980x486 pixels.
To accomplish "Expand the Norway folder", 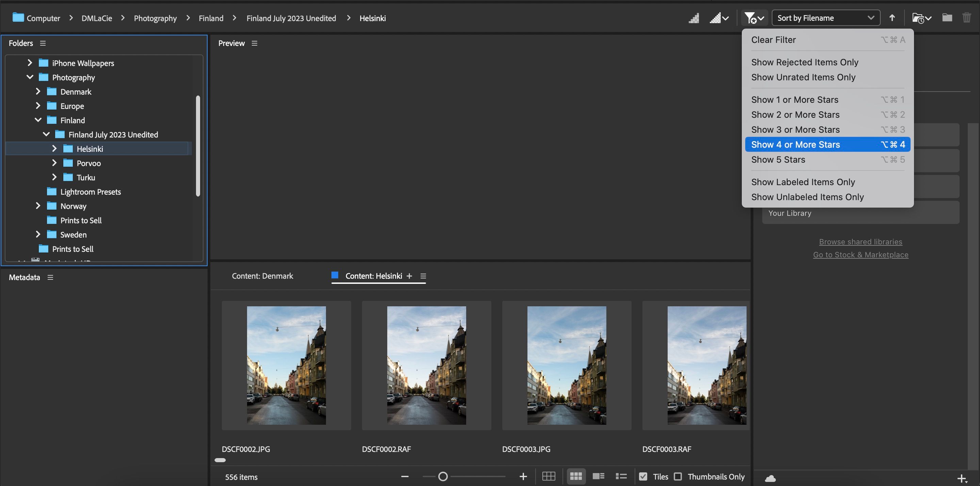I will [x=38, y=206].
